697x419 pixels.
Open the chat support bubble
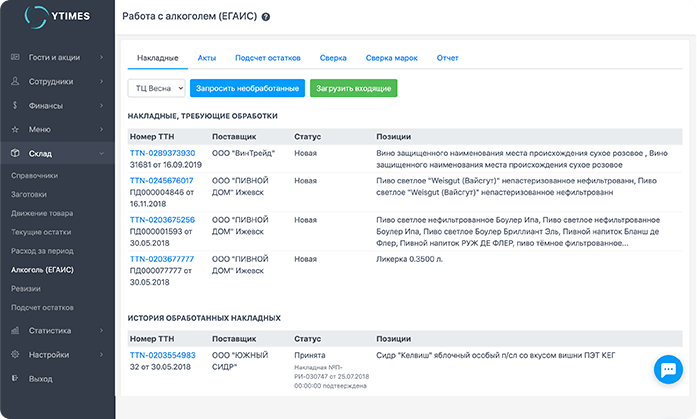(x=666, y=371)
